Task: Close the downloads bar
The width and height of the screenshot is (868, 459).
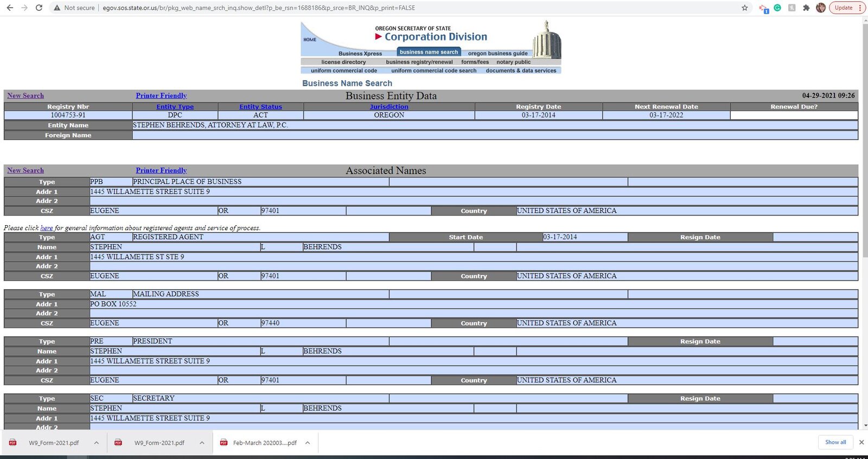Action: coord(861,442)
